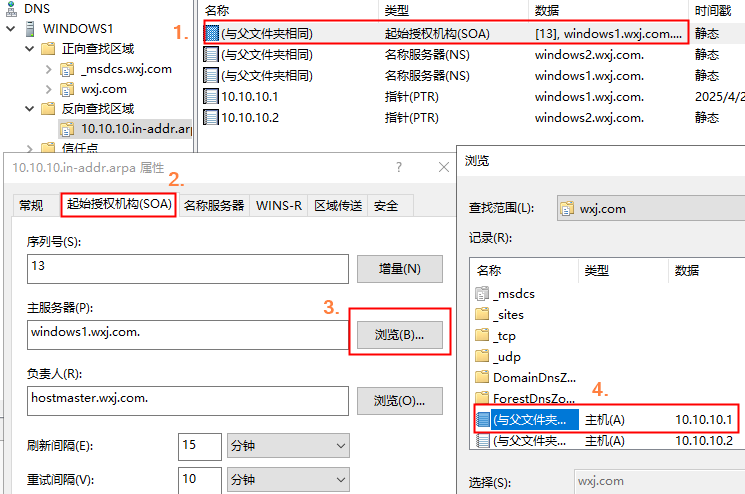This screenshot has width=745, height=494.
Task: Click the DomainDnsZ... folder icon
Action: [482, 377]
